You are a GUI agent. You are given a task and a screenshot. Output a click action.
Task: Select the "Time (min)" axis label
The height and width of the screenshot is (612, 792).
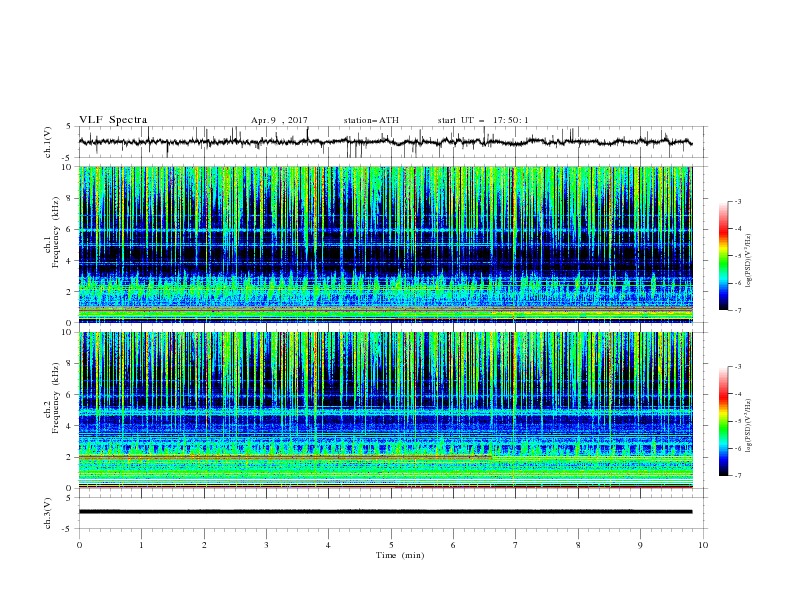click(400, 555)
